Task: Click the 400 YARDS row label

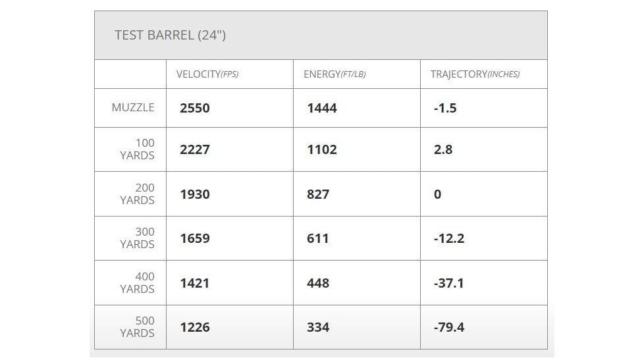Action: point(138,283)
